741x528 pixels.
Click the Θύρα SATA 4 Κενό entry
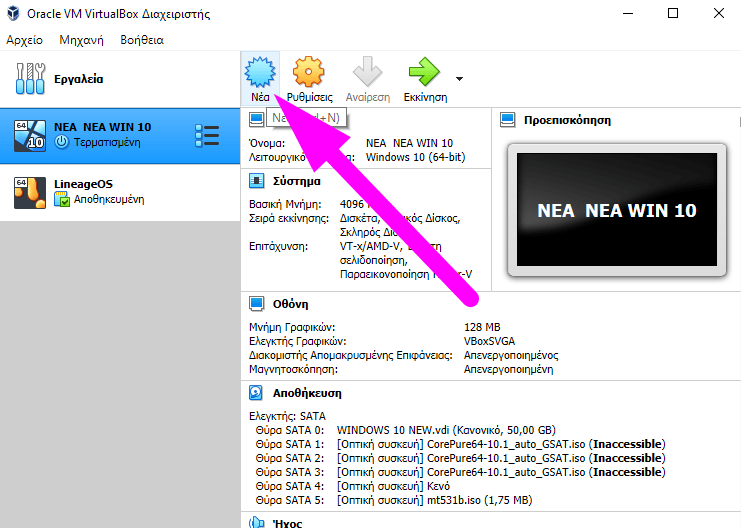[393, 486]
